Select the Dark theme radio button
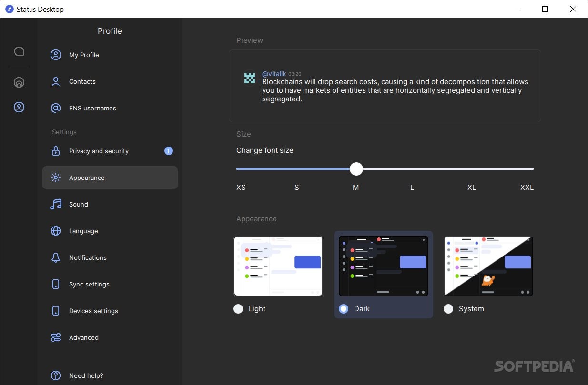Viewport: 588px width, 385px height. [344, 309]
